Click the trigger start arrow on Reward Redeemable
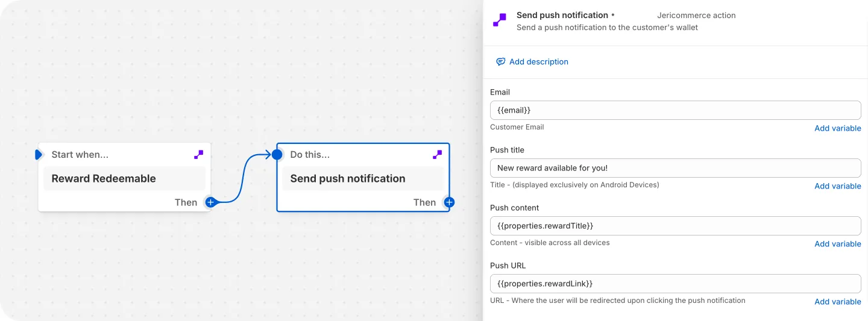The height and width of the screenshot is (321, 868). [x=39, y=155]
